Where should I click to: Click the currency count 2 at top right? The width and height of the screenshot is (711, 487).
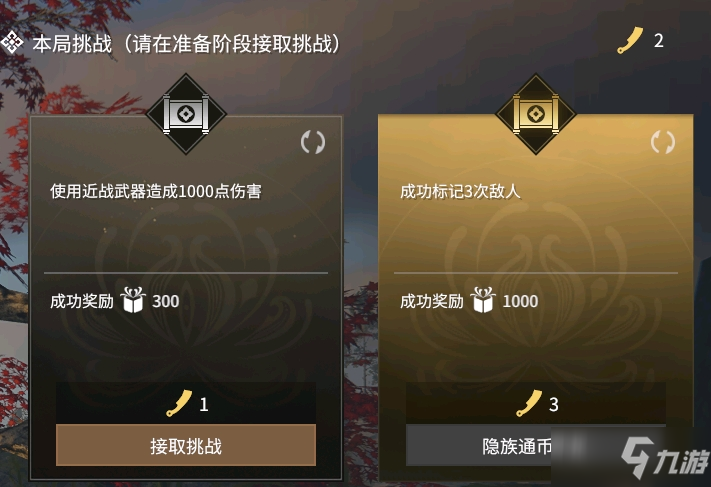click(x=658, y=41)
